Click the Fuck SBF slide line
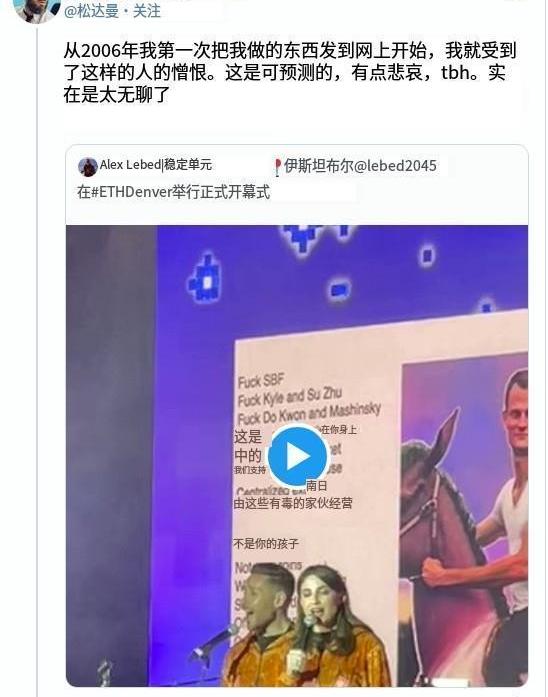 pos(261,381)
